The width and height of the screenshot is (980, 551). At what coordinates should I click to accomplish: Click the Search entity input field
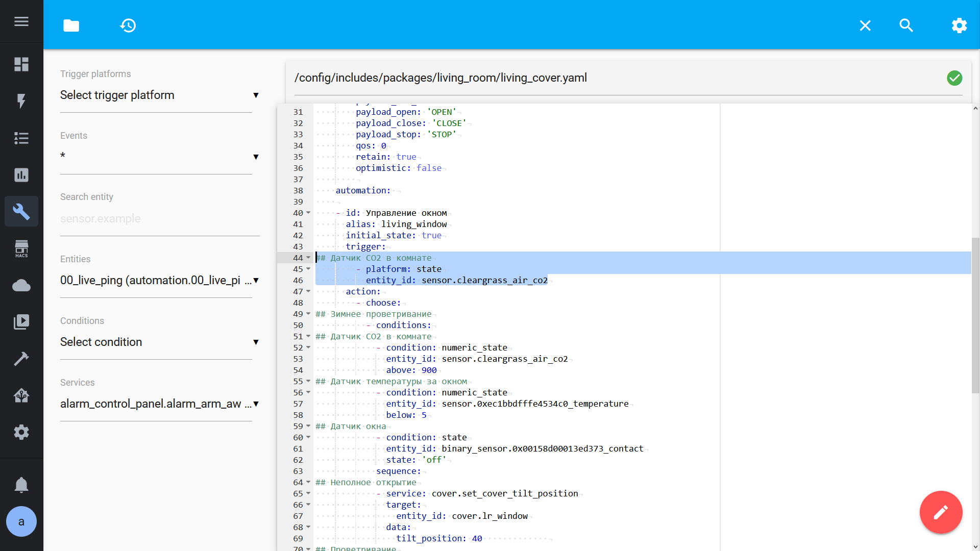[x=159, y=219]
